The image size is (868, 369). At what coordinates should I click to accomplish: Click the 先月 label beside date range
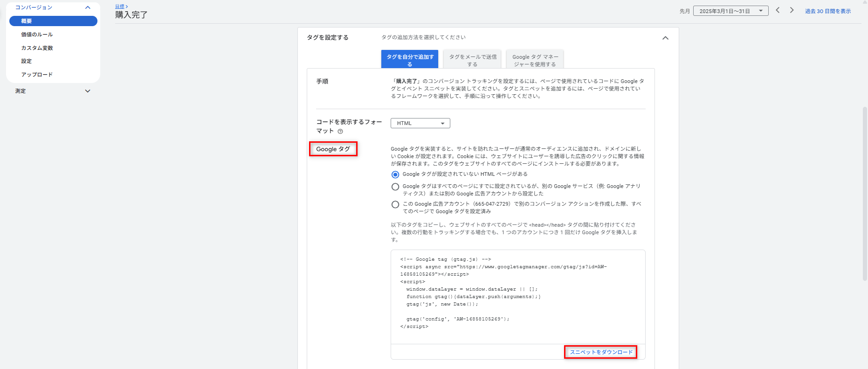684,11
